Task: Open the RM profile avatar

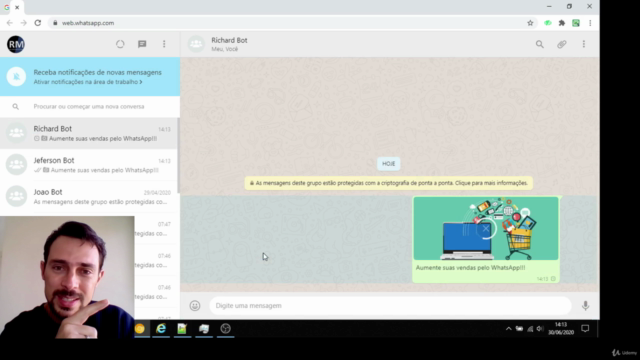Action: 16,44
